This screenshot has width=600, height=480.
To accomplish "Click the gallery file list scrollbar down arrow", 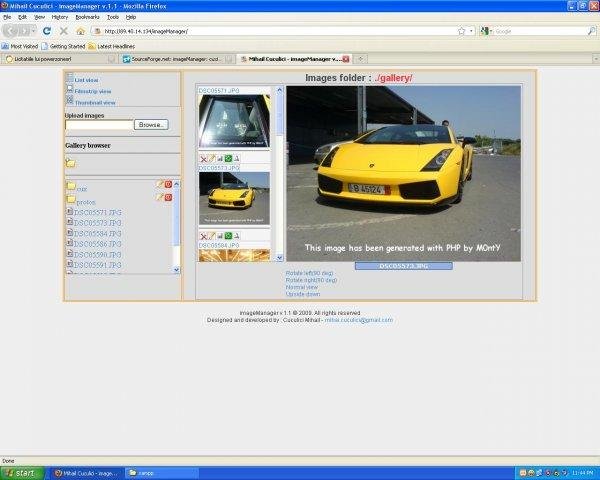I will pyautogui.click(x=176, y=270).
